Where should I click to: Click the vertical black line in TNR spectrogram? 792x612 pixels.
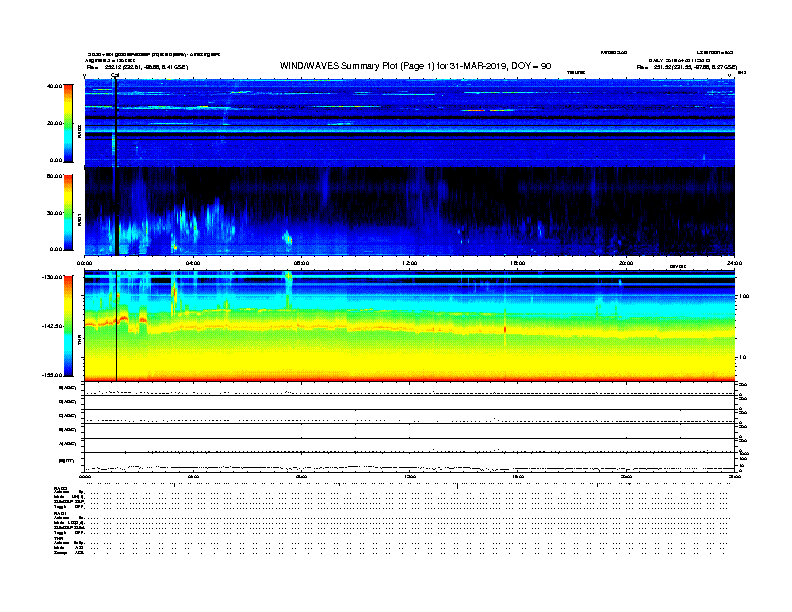coord(117,326)
